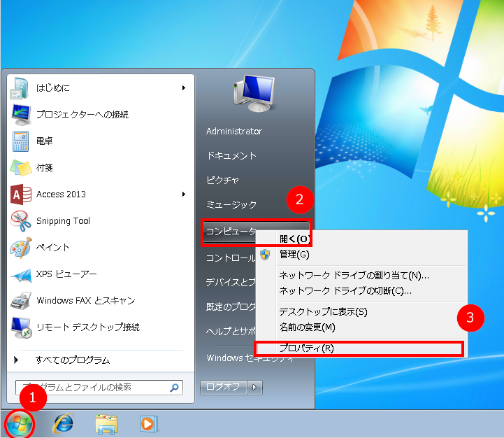Select ネットワーク ドライブの割り当て(N)...
504x438 pixels.
(361, 276)
